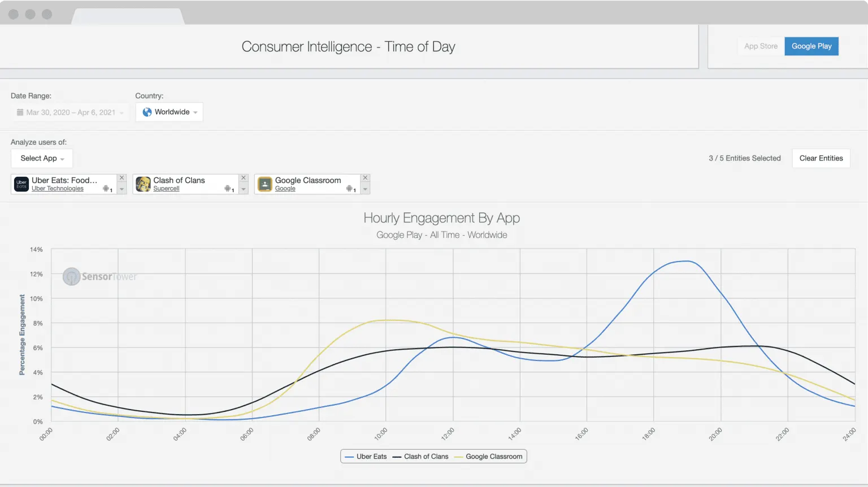Open the Uber Eats app icon
Image resolution: width=868 pixels, height=487 pixels.
(21, 184)
